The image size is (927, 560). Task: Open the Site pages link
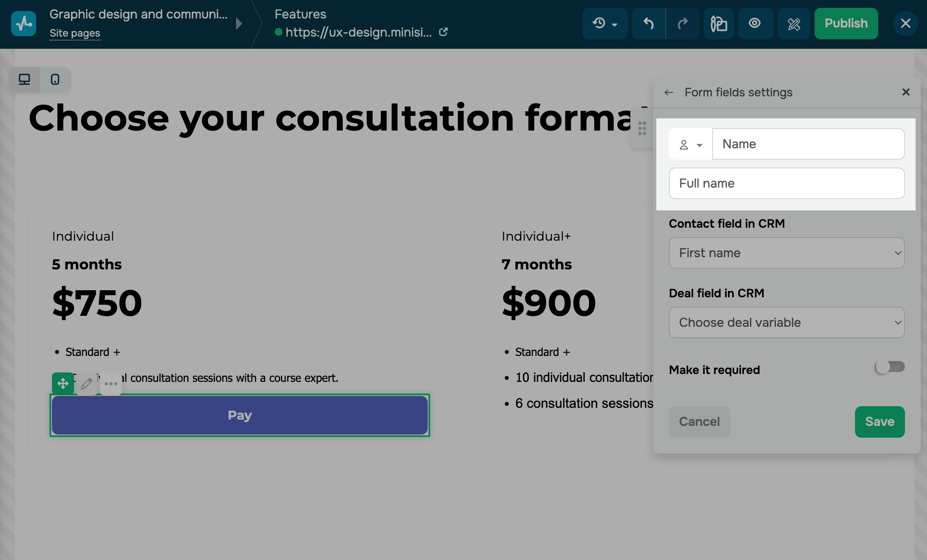point(75,33)
